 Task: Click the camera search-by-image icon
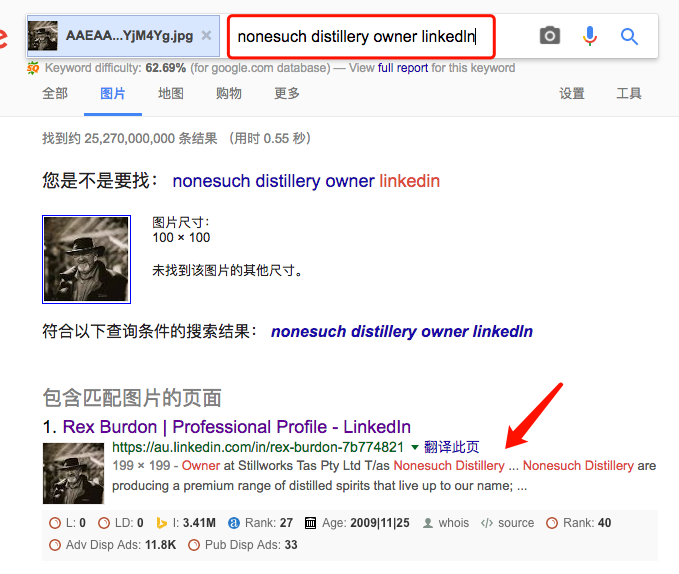pyautogui.click(x=550, y=36)
